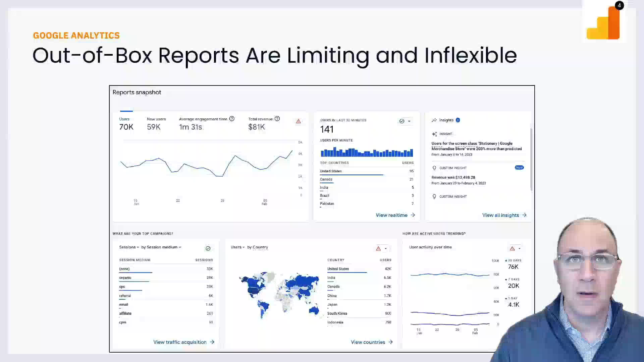Open the View traffic acquisition link
This screenshot has height=362, width=644.
tap(183, 342)
